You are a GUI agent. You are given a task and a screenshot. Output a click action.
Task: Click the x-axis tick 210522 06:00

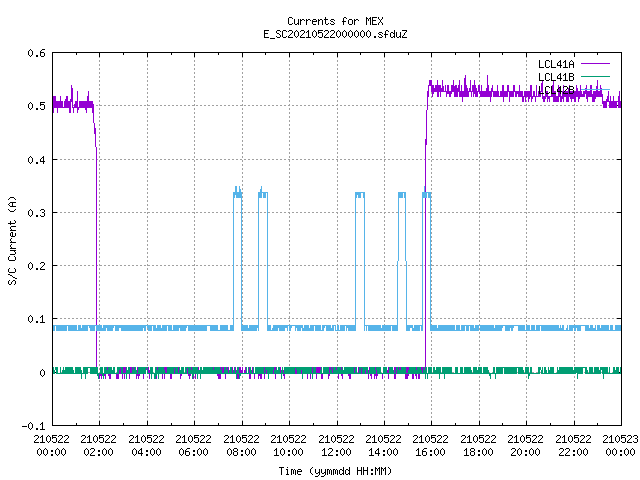coord(193,445)
